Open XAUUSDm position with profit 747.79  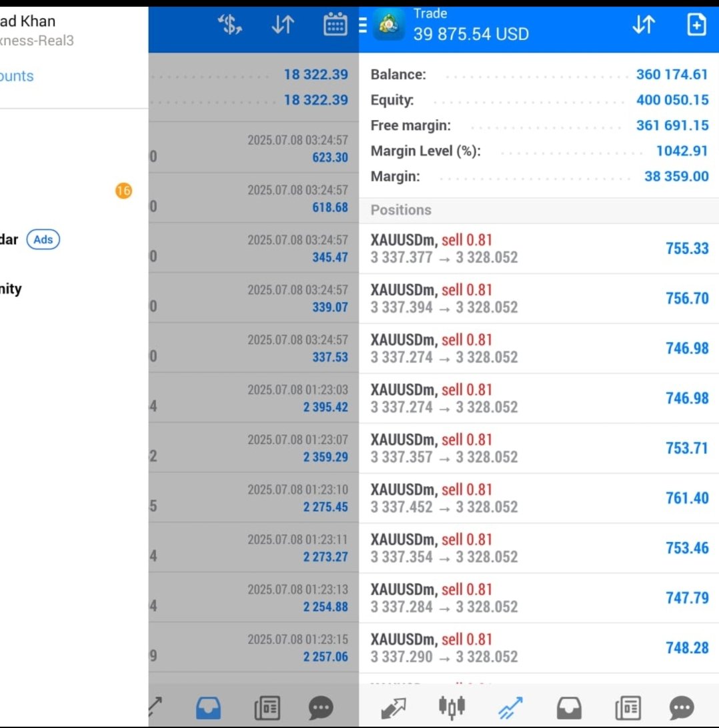(539, 598)
